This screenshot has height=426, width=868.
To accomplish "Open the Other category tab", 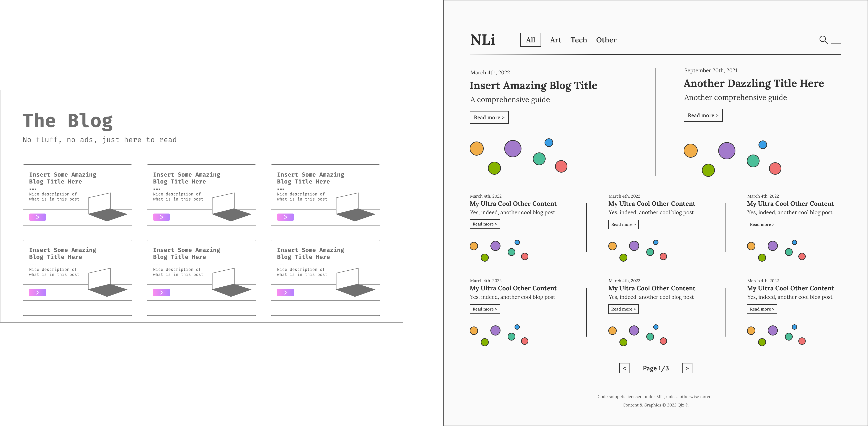I will 606,40.
